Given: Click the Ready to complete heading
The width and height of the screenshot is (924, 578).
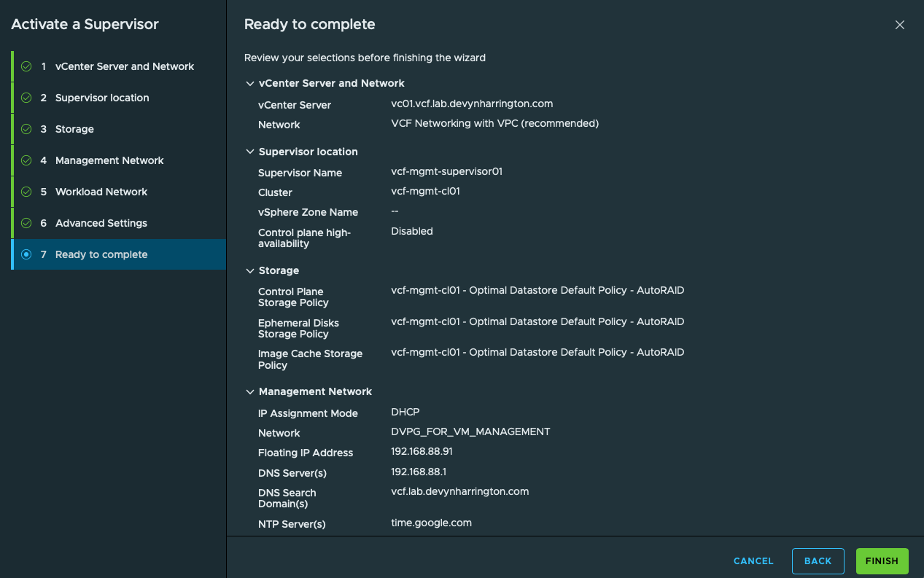Looking at the screenshot, I should 309,24.
